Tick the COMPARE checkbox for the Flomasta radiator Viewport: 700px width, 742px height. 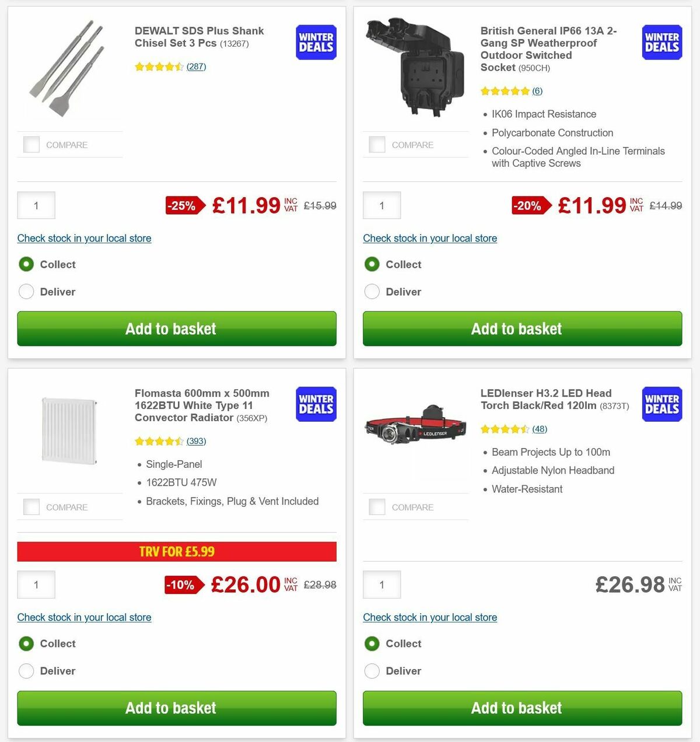point(31,506)
